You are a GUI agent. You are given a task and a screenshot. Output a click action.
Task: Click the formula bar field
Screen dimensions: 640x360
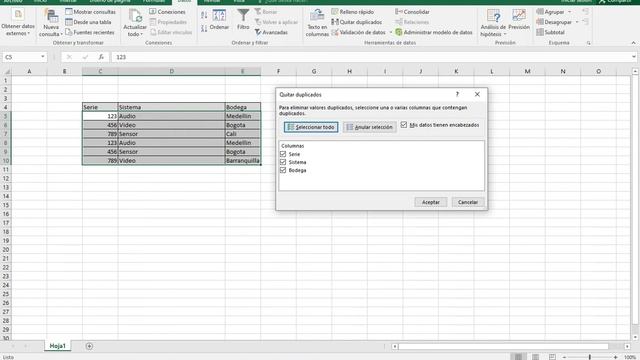tap(370, 57)
